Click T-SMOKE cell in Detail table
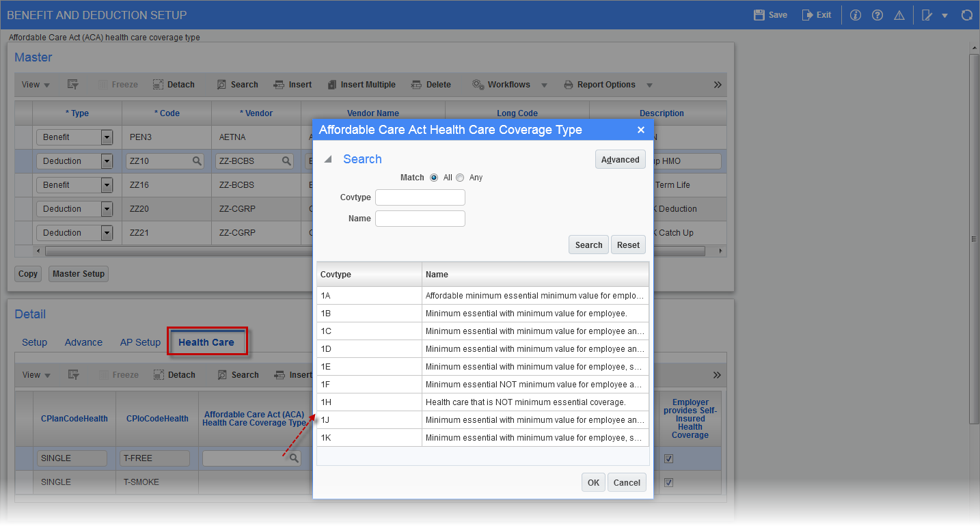This screenshot has height=526, width=980. 156,482
